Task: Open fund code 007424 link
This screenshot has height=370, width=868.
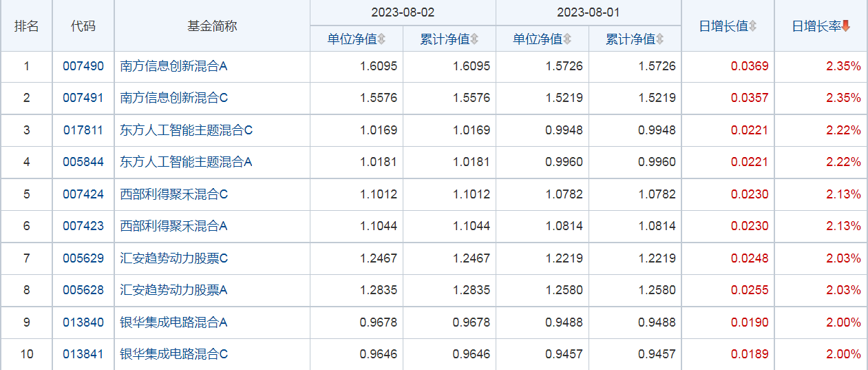Action: tap(83, 194)
